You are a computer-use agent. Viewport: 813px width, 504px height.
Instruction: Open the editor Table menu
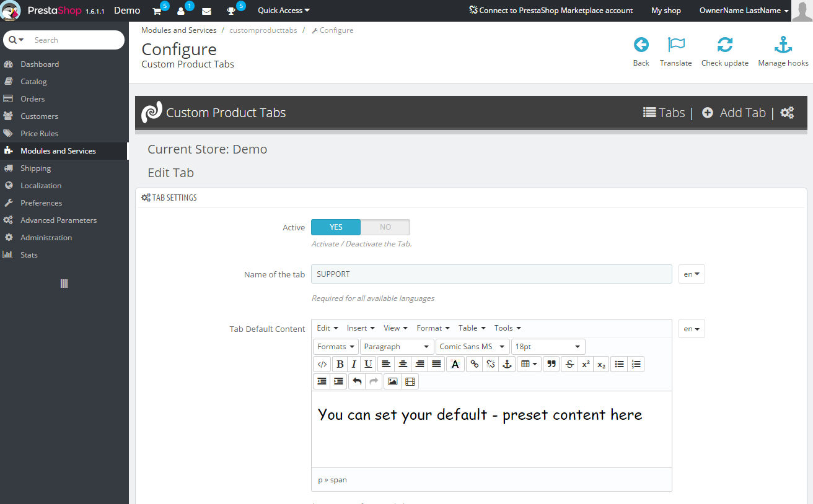tap(472, 328)
